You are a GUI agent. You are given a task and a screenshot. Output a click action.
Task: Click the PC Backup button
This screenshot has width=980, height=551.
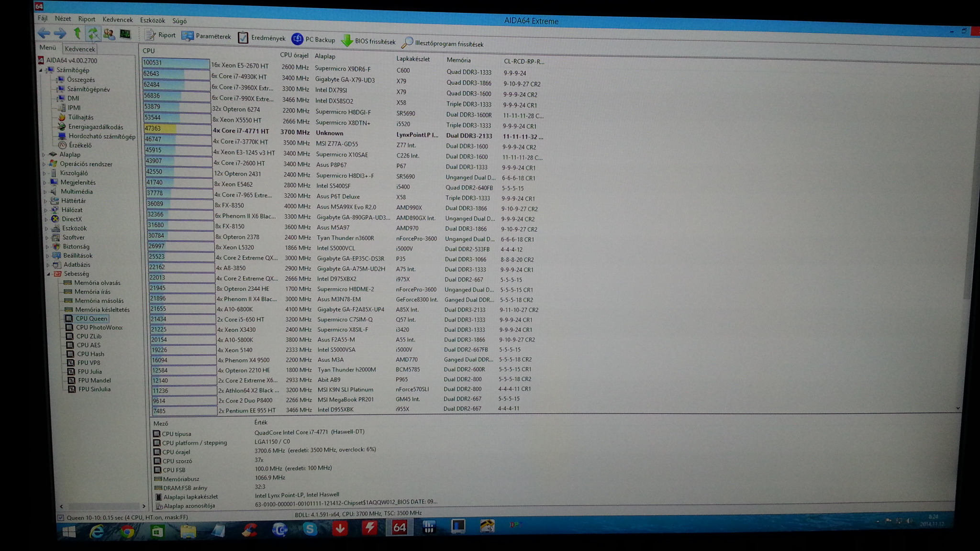coord(313,39)
